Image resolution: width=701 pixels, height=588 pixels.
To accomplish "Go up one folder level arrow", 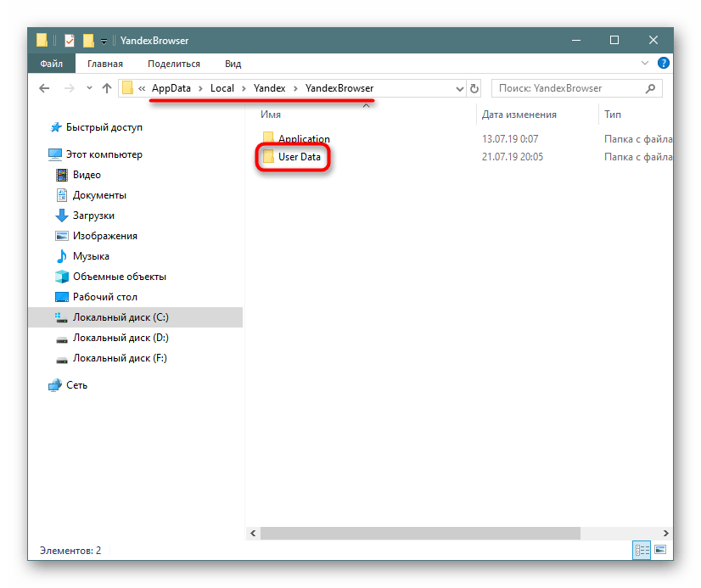I will (106, 88).
